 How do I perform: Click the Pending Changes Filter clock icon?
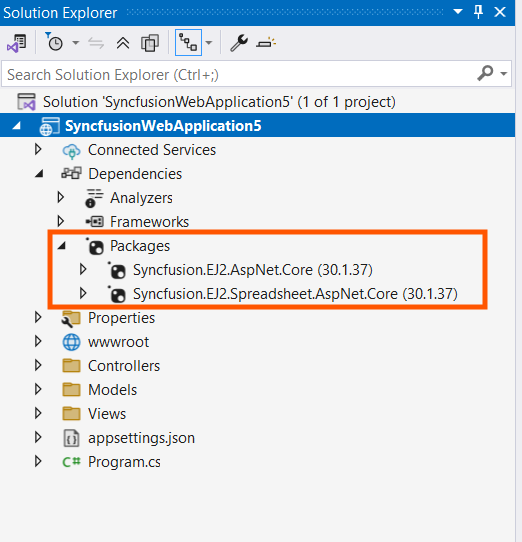point(54,42)
